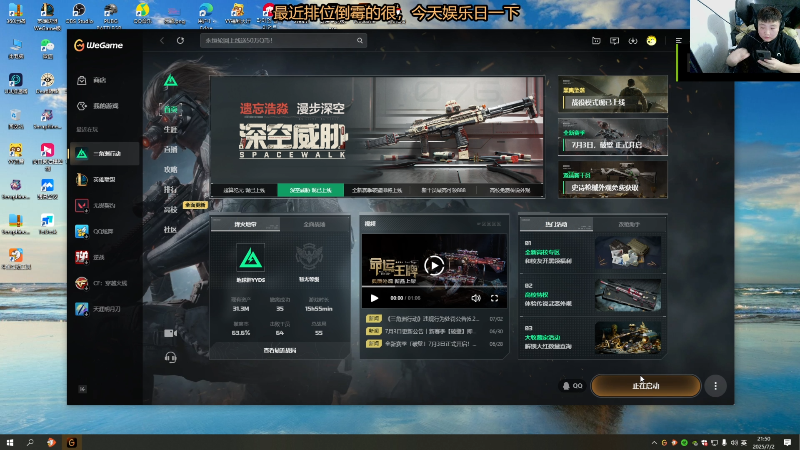Image resolution: width=800 pixels, height=450 pixels.
Task: Select the third banner tab under the carousel
Action: 377,190
